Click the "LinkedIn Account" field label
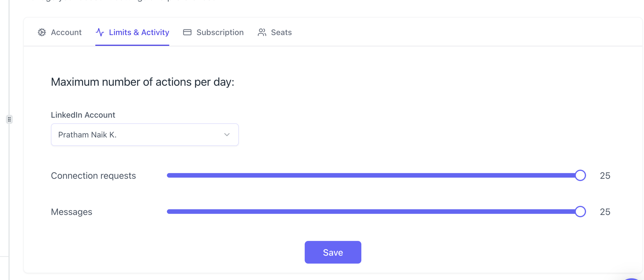The width and height of the screenshot is (644, 280). tap(83, 115)
